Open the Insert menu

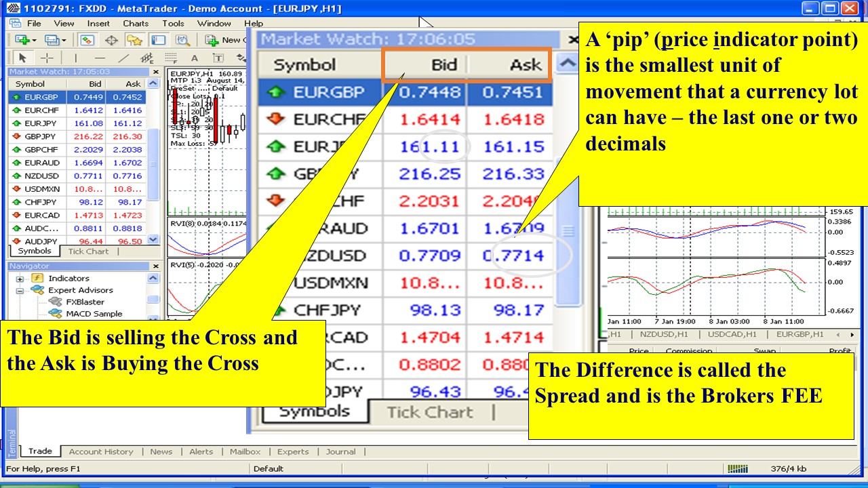(x=98, y=23)
